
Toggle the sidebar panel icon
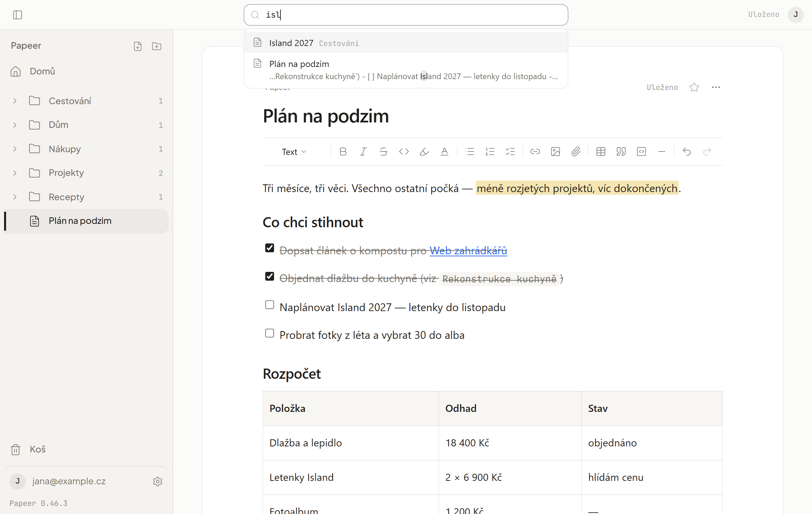coord(18,15)
